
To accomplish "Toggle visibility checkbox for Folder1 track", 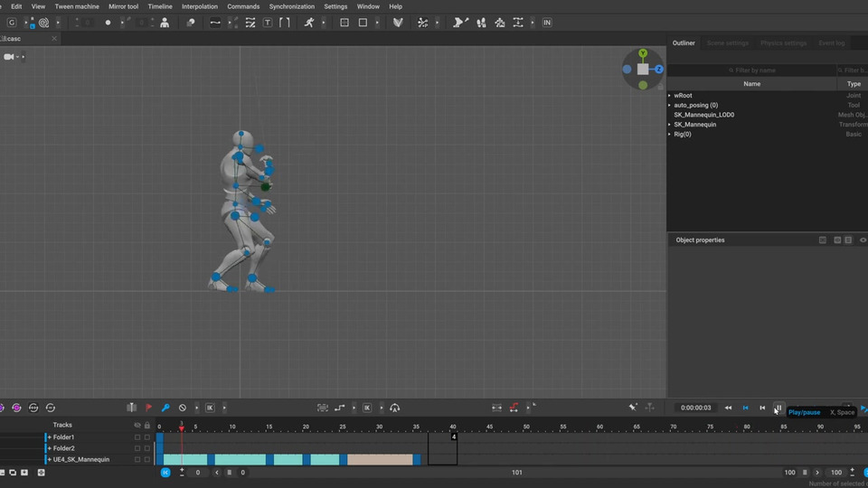I will (137, 437).
